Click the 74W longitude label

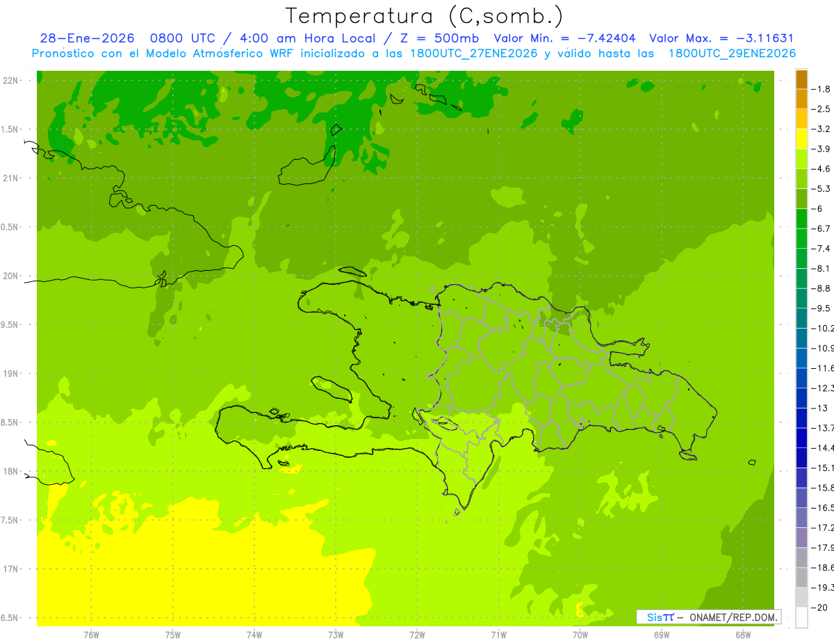pyautogui.click(x=254, y=634)
